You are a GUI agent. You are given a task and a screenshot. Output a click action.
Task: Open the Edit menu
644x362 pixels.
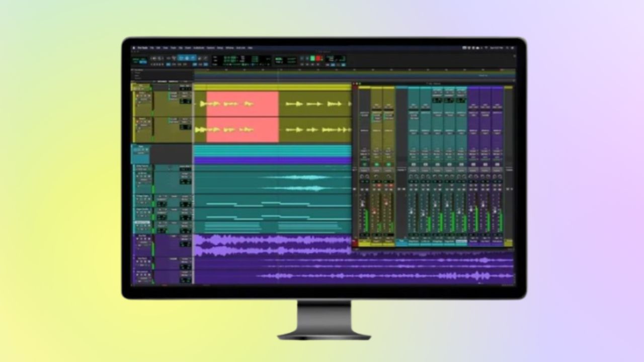158,48
